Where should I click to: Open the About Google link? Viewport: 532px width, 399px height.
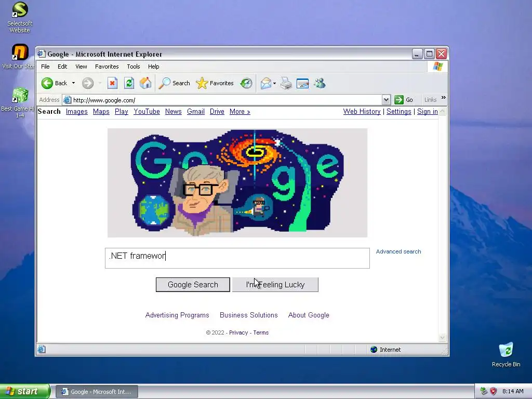(x=309, y=315)
